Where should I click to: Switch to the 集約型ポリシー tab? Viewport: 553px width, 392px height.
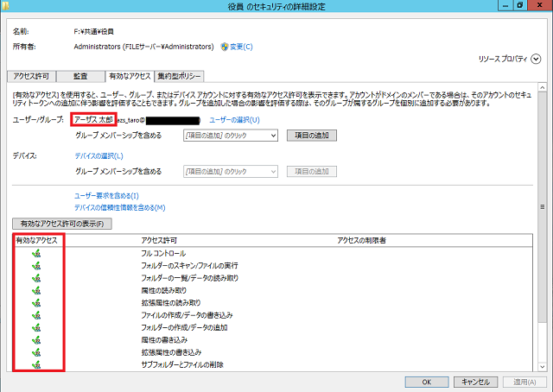pos(180,76)
